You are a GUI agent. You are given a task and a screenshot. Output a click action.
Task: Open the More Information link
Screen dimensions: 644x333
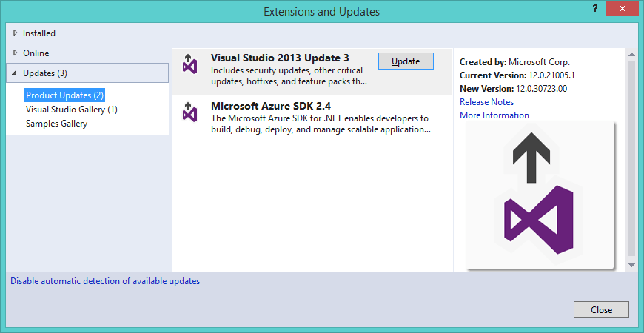coord(494,115)
